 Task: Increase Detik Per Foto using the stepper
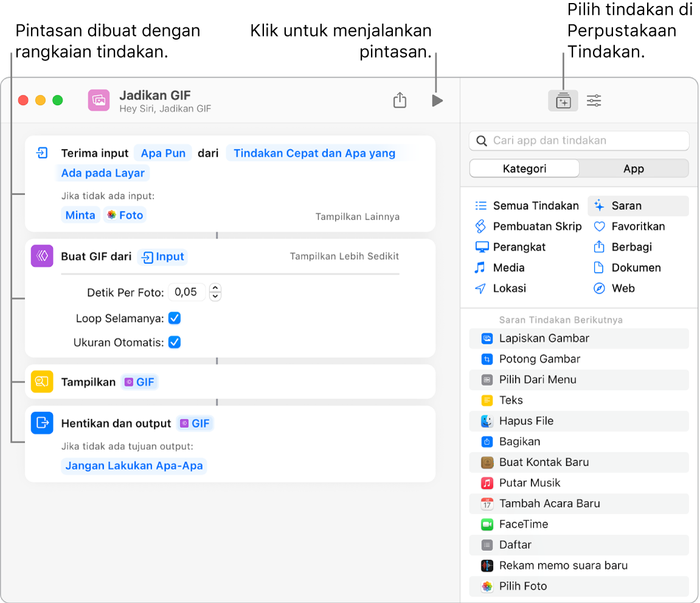point(215,288)
